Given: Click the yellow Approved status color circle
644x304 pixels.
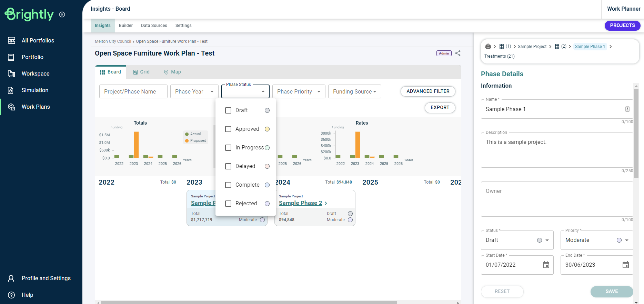Looking at the screenshot, I should pos(267,129).
